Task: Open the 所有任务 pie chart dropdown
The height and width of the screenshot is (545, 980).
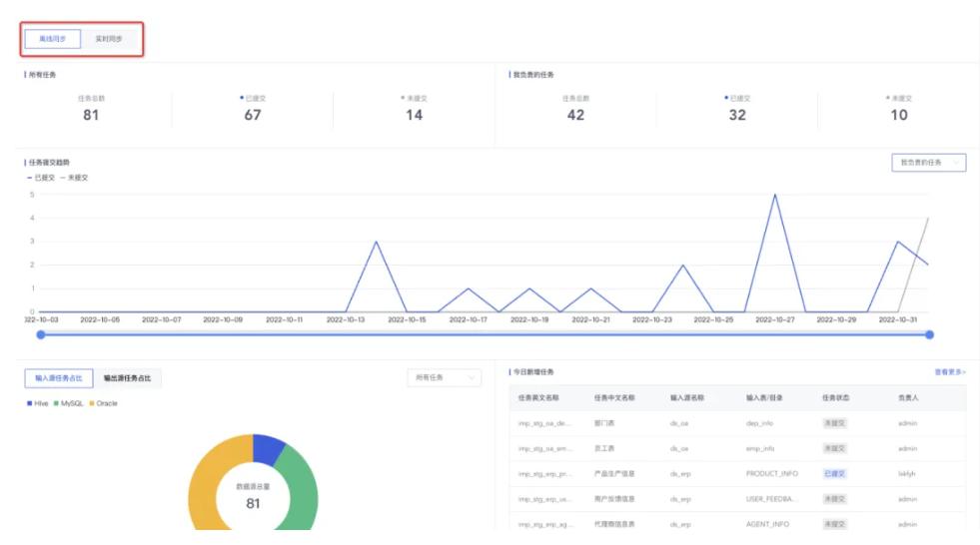Action: tap(444, 377)
